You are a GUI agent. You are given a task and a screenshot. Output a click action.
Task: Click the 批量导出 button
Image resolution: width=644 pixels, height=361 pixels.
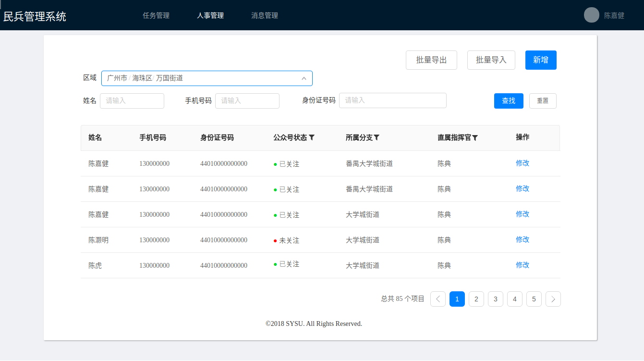point(431,60)
